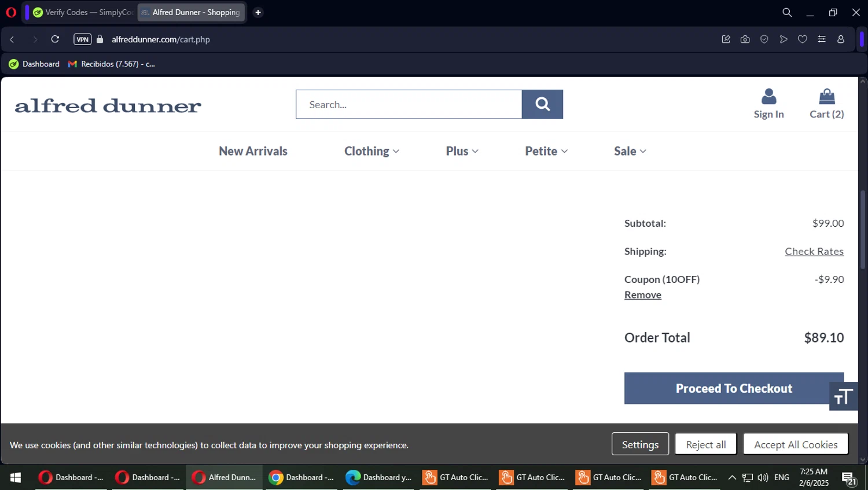Open the Cart (2) bag icon

[x=826, y=104]
